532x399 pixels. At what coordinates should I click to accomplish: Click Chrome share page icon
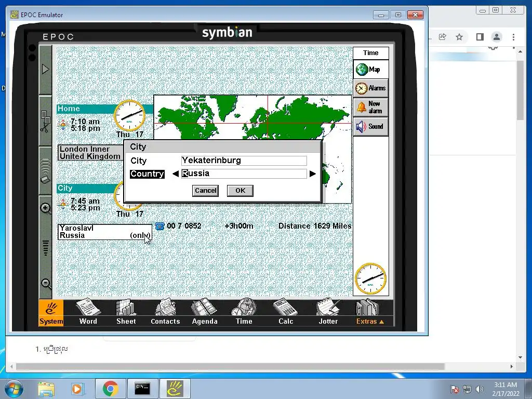[443, 37]
